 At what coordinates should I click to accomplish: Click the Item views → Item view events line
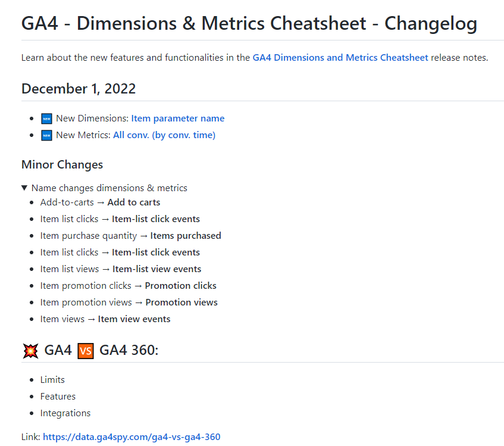click(105, 319)
